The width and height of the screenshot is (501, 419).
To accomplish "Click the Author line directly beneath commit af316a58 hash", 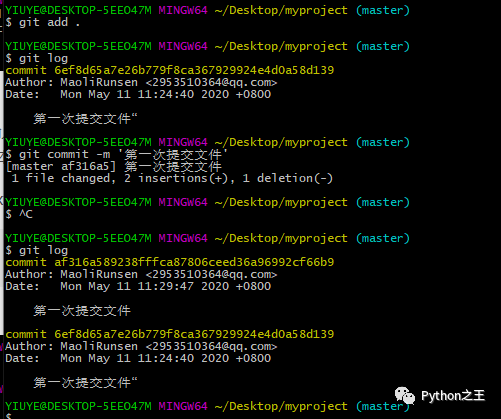I will coord(141,274).
